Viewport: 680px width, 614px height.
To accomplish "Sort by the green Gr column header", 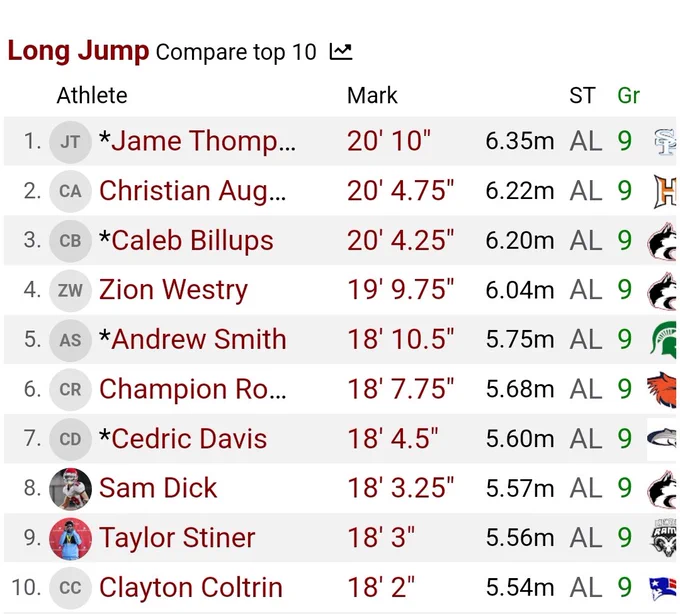I will tap(628, 95).
